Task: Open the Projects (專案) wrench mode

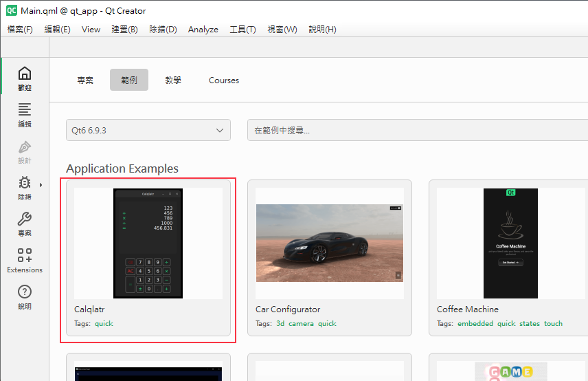Action: (25, 224)
